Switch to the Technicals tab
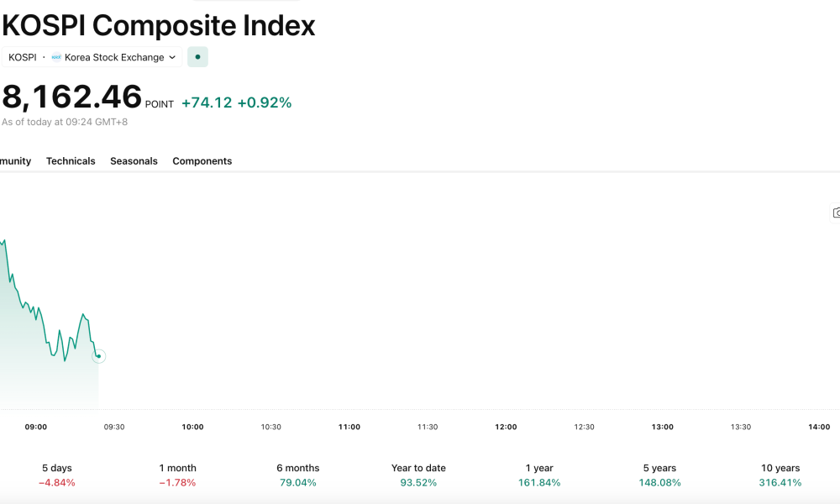This screenshot has height=504, width=840. click(71, 161)
